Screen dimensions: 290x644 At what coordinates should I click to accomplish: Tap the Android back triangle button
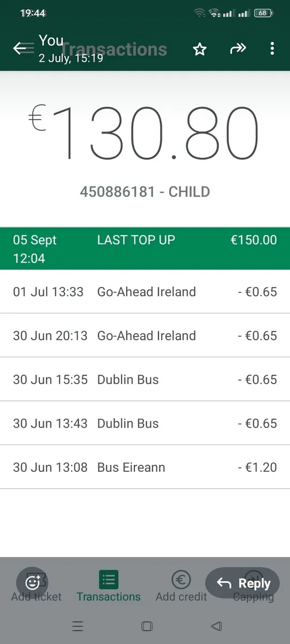click(216, 626)
